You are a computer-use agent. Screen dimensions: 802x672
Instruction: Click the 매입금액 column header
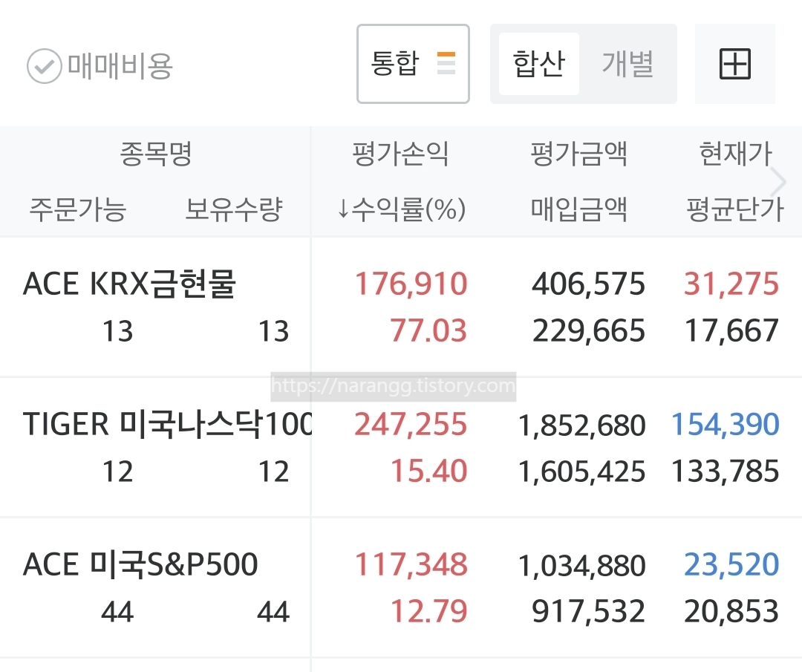578,209
